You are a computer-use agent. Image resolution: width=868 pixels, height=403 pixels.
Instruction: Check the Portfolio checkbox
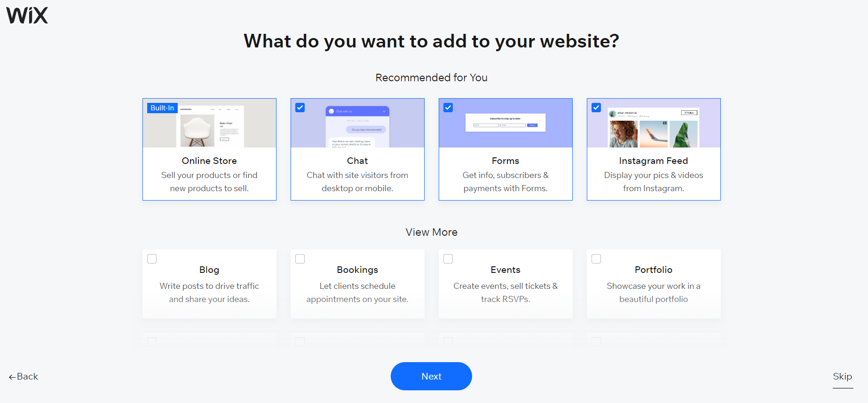pyautogui.click(x=596, y=259)
